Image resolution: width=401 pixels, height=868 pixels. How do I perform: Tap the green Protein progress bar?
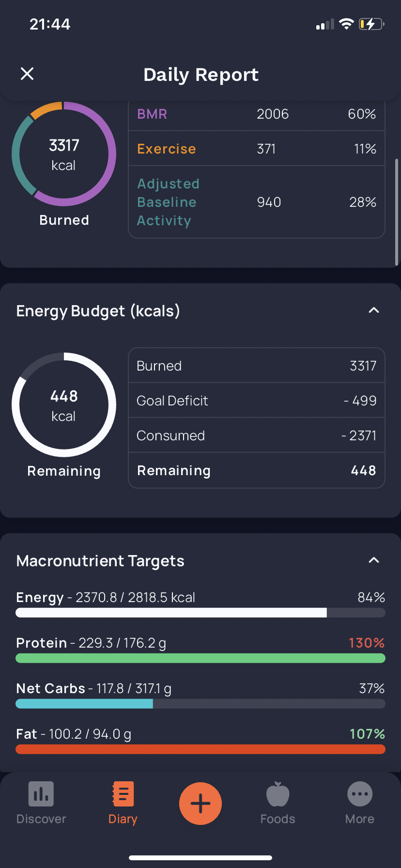200,658
